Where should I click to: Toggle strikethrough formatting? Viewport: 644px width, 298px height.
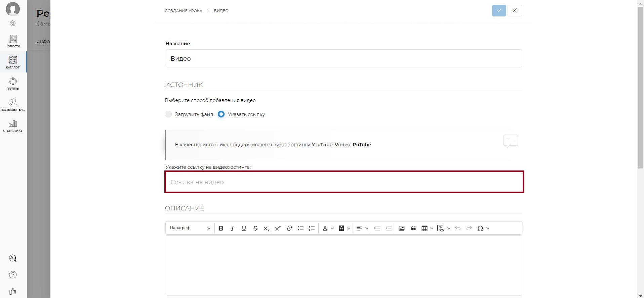pyautogui.click(x=255, y=228)
